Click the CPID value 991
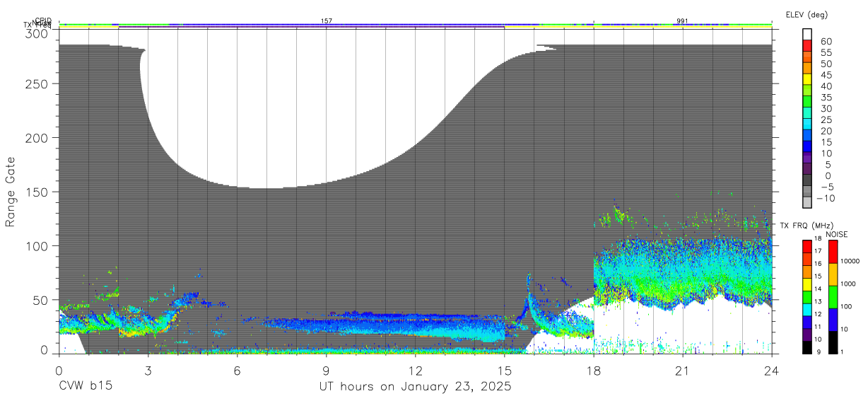868x401 pixels. (x=682, y=21)
